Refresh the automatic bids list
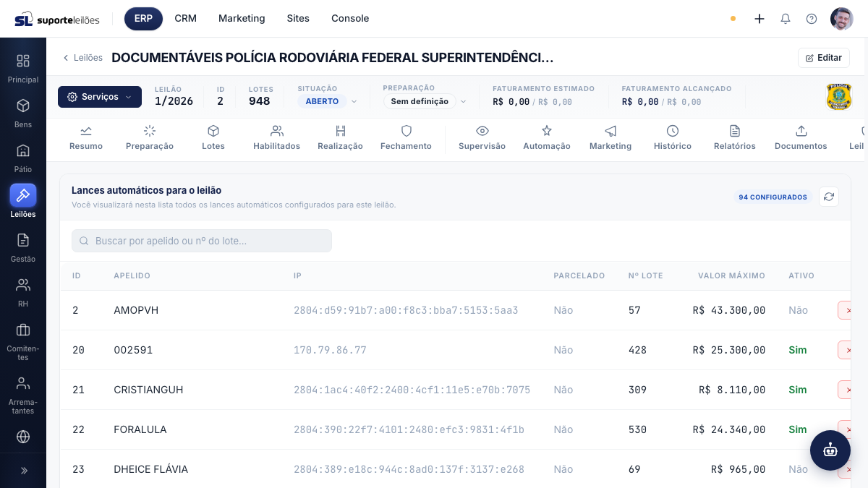 tap(829, 197)
